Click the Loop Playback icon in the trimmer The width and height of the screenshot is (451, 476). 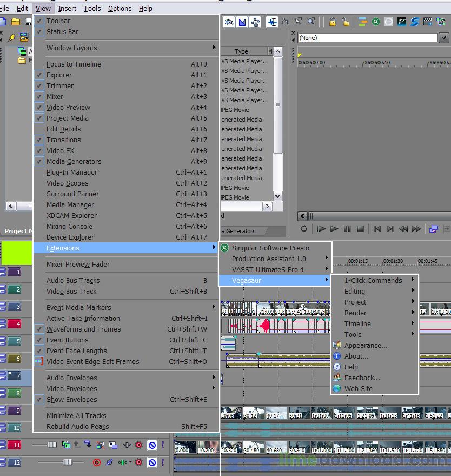pyautogui.click(x=304, y=229)
